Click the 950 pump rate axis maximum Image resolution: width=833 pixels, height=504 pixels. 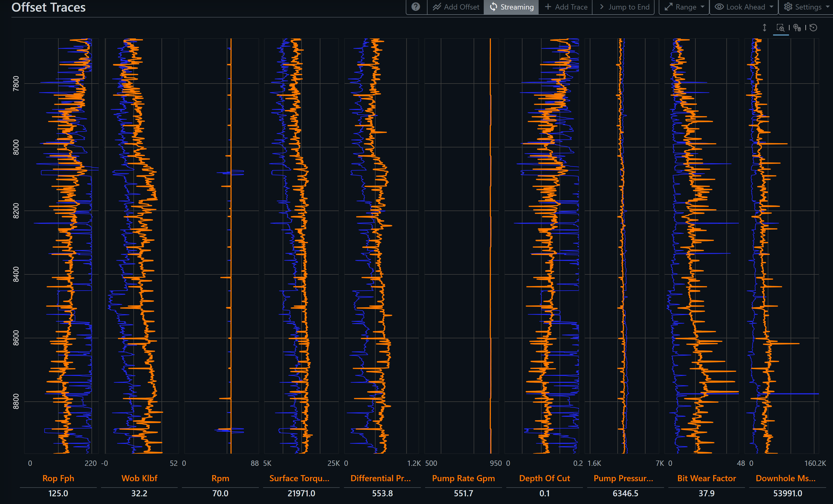pos(496,463)
